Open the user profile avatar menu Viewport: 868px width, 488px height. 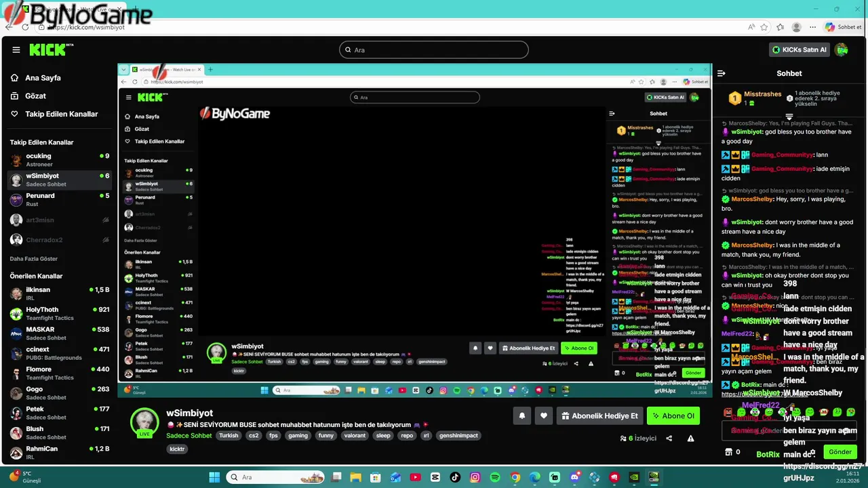point(842,49)
